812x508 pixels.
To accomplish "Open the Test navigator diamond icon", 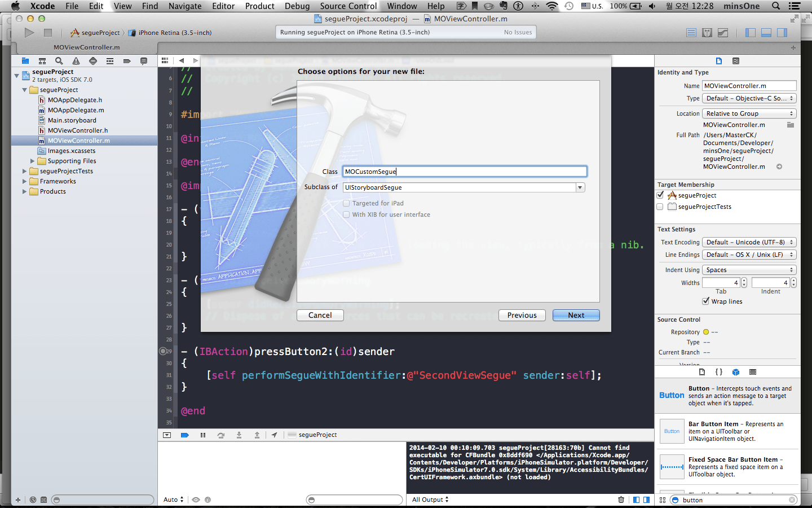I will [93, 61].
